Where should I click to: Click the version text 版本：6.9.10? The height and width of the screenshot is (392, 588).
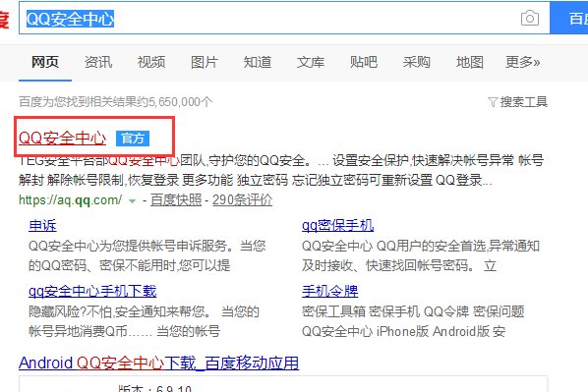155,388
